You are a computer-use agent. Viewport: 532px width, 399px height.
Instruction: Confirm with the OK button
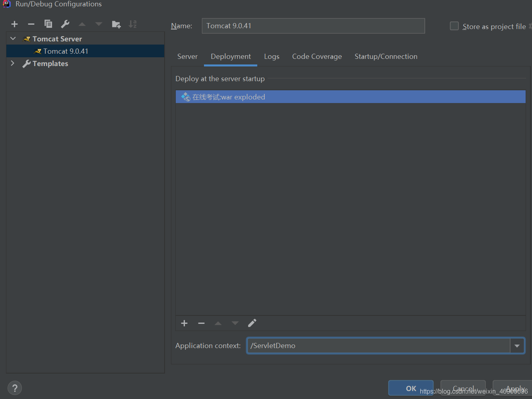(411, 388)
